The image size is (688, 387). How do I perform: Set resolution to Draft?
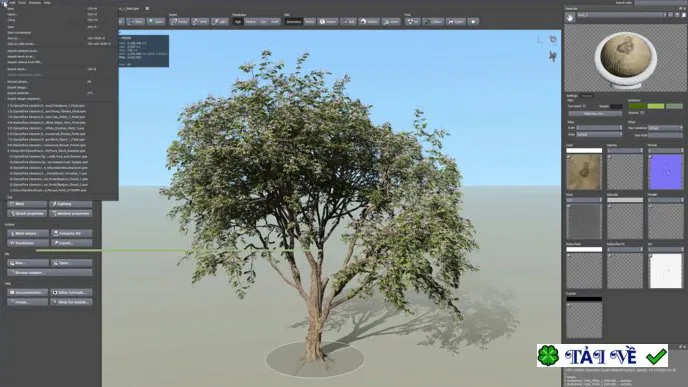pyautogui.click(x=274, y=21)
